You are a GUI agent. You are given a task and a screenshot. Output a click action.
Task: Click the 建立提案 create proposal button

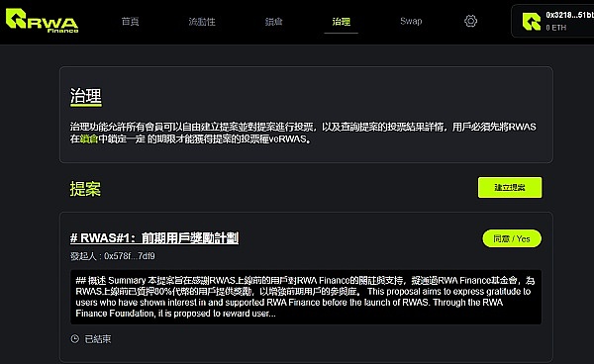pos(510,187)
